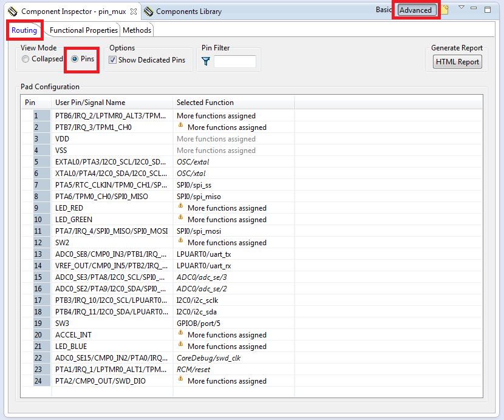Click warning icon on SW2 row
The image size is (504, 420).
coord(180,240)
